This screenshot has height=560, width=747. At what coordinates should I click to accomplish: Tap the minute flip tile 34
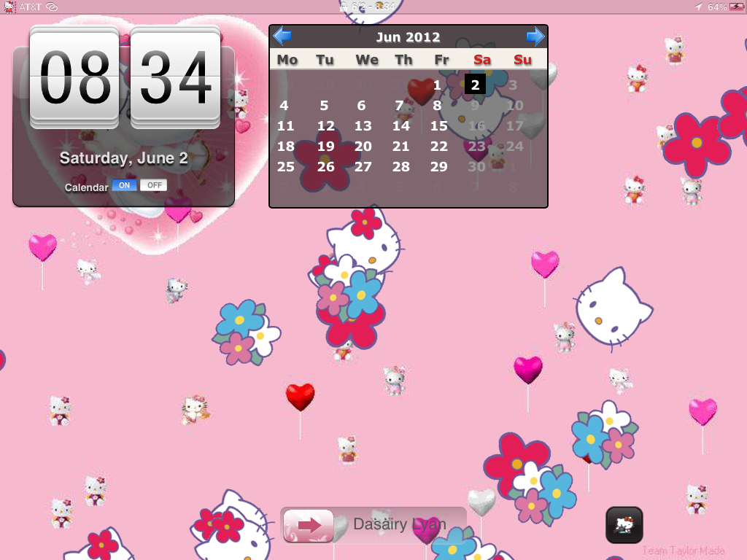coord(175,77)
